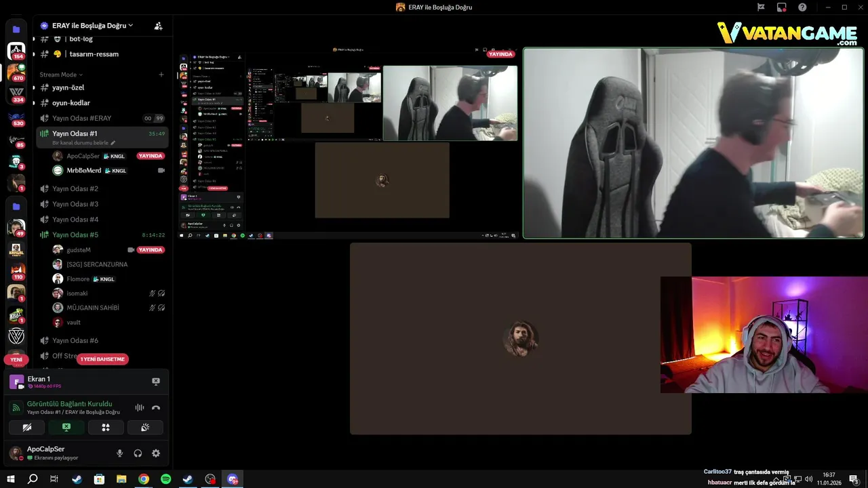Open the server folder at the top of the list
This screenshot has width=868, height=488.
pyautogui.click(x=16, y=30)
